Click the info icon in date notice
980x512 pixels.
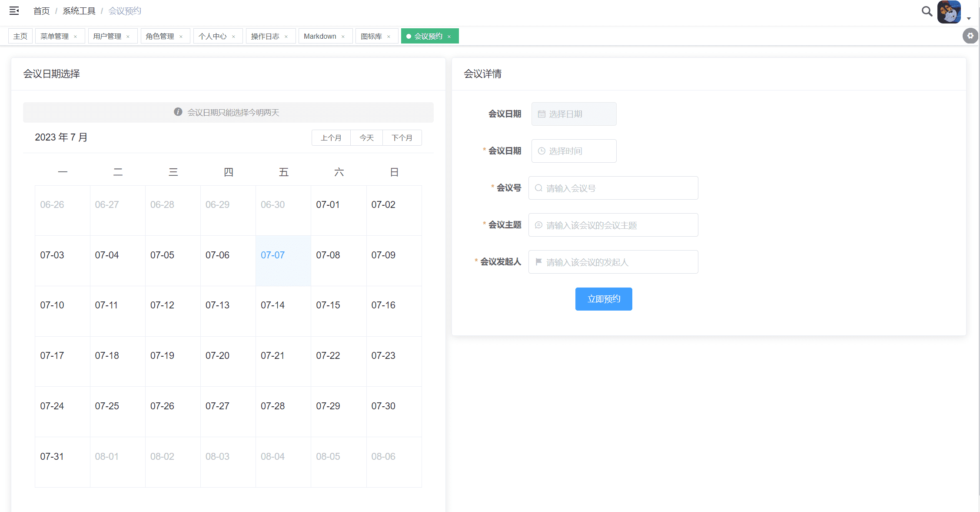(178, 112)
